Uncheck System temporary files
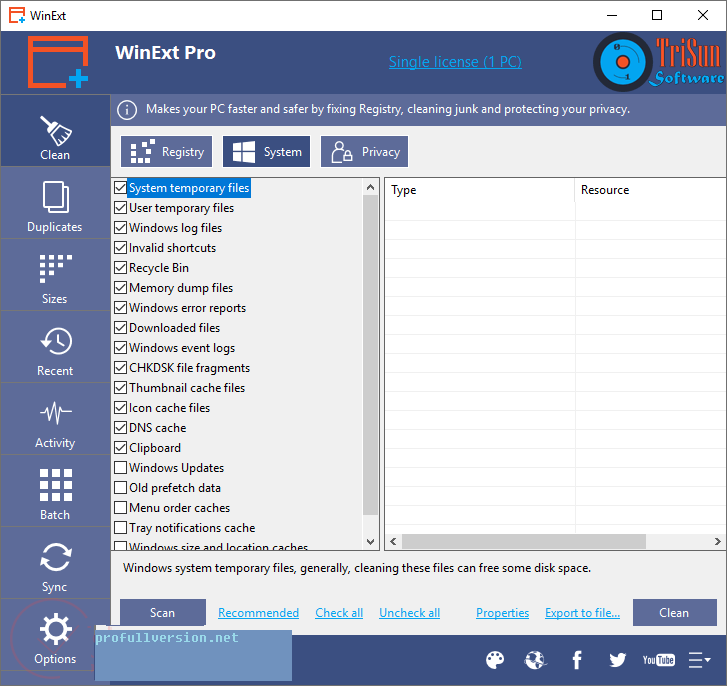 121,188
